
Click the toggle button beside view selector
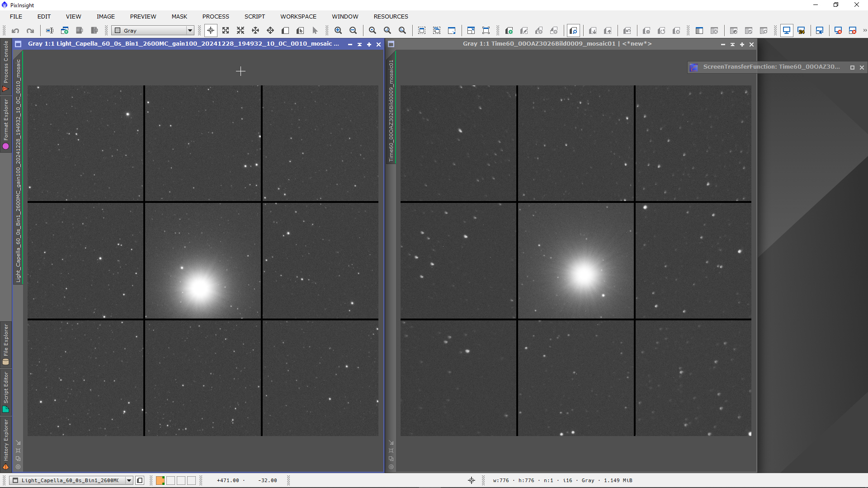click(x=140, y=480)
